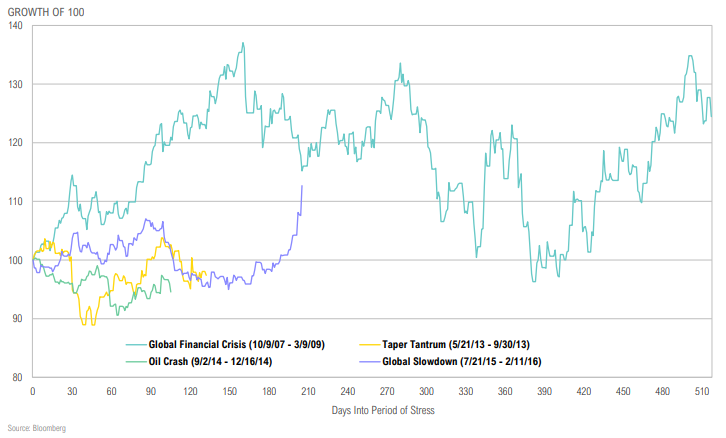Click the 300 x-axis tick label

(426, 392)
